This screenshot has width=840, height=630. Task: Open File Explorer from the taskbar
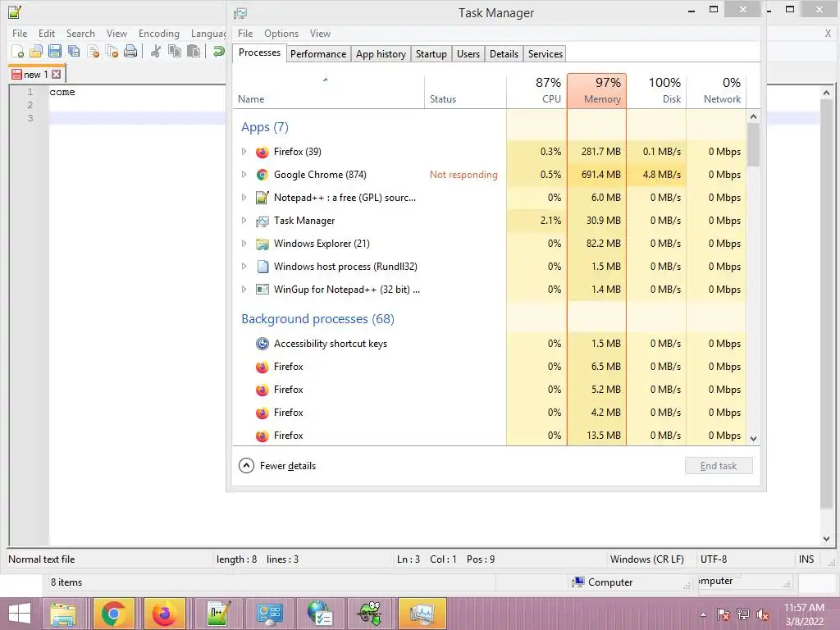[62, 614]
